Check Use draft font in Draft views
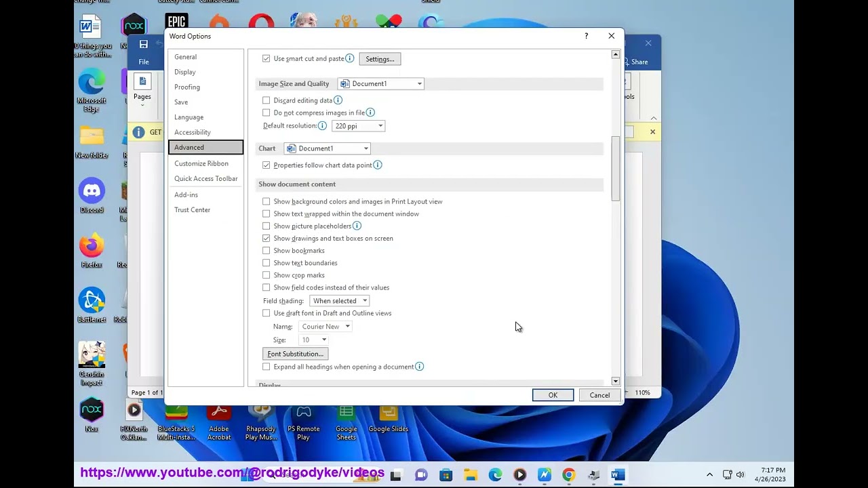 [x=266, y=313]
